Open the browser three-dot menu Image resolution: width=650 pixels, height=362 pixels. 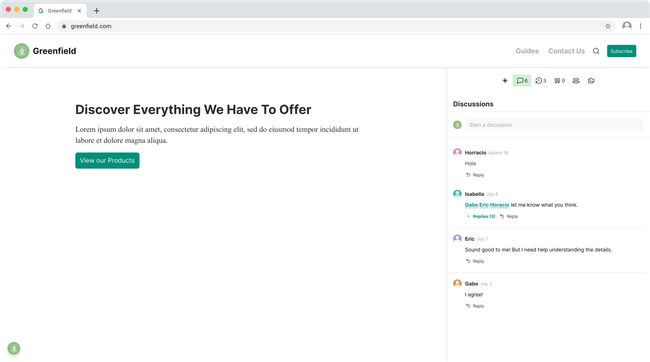pos(640,26)
